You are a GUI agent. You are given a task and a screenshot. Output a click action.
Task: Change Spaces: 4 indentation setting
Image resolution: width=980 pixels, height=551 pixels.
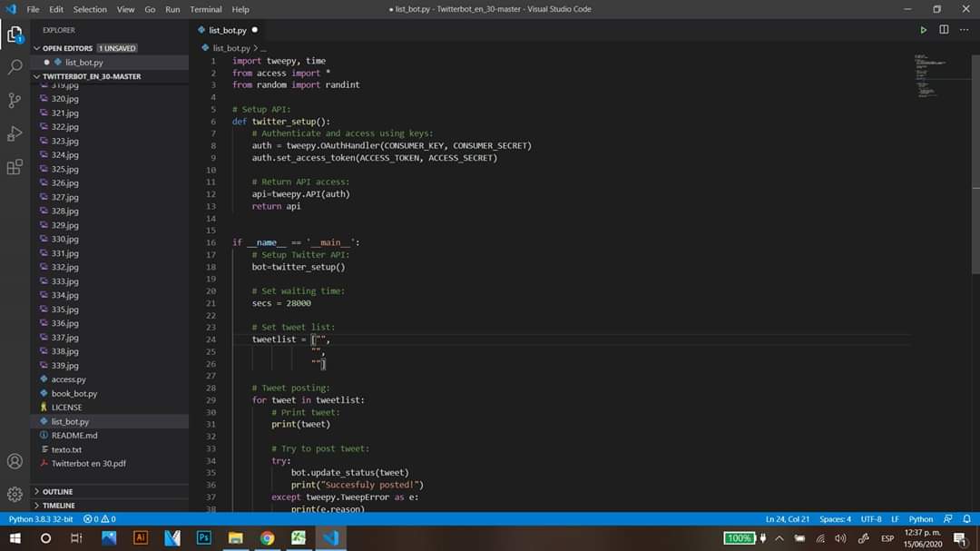pos(835,519)
